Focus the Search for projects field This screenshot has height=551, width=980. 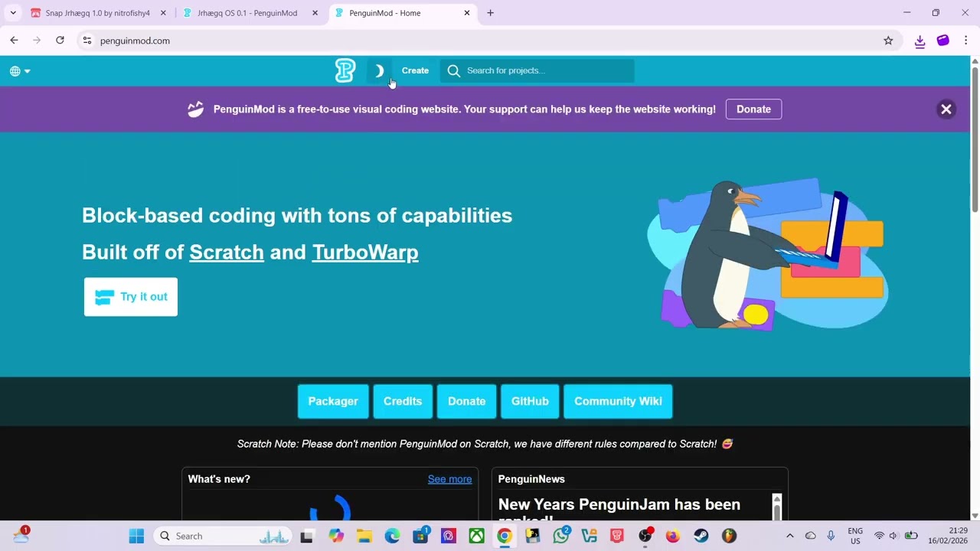(537, 70)
